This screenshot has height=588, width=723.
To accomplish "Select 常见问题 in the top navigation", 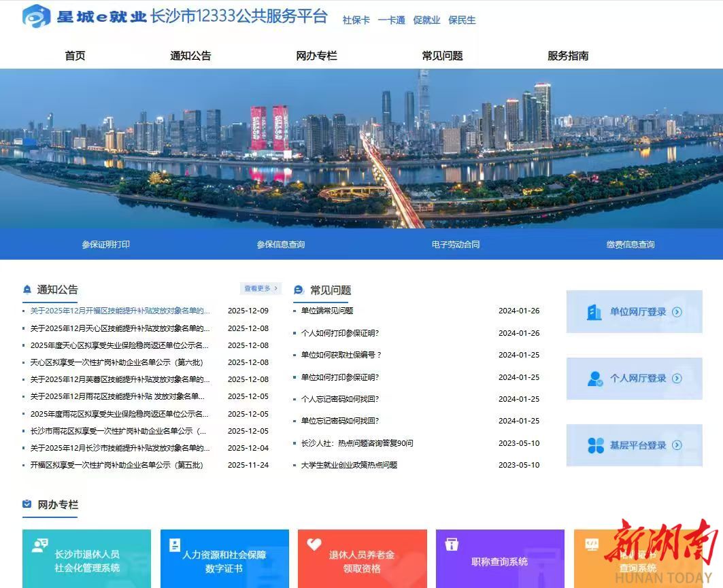I will click(x=442, y=56).
